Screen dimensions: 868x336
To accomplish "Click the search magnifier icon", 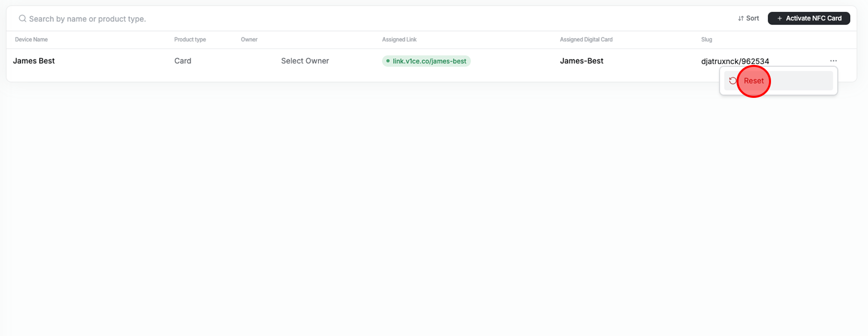I will pos(22,18).
